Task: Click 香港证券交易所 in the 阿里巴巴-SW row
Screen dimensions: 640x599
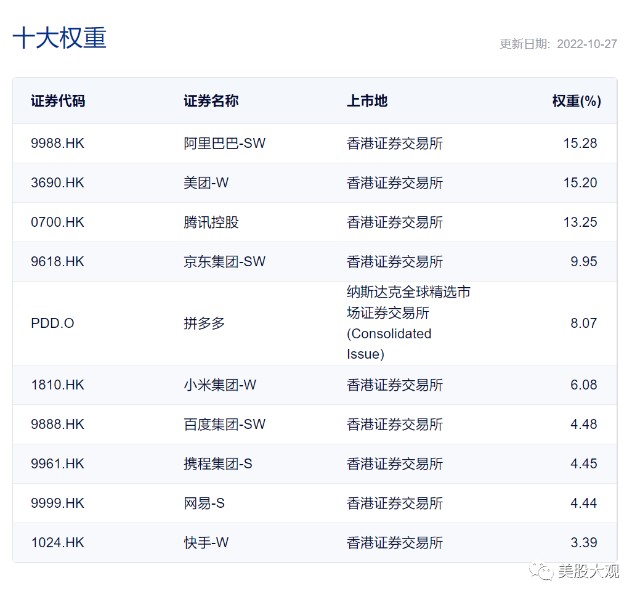Action: [x=395, y=143]
